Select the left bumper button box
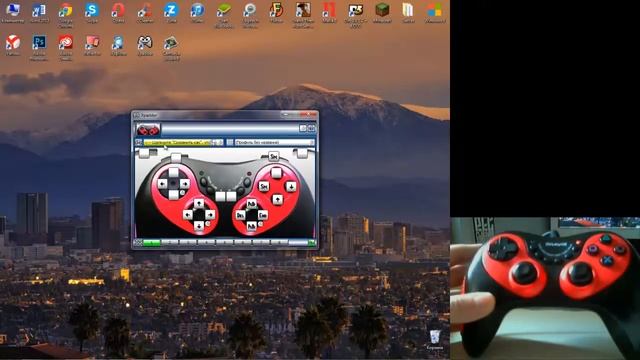 pyautogui.click(x=176, y=158)
